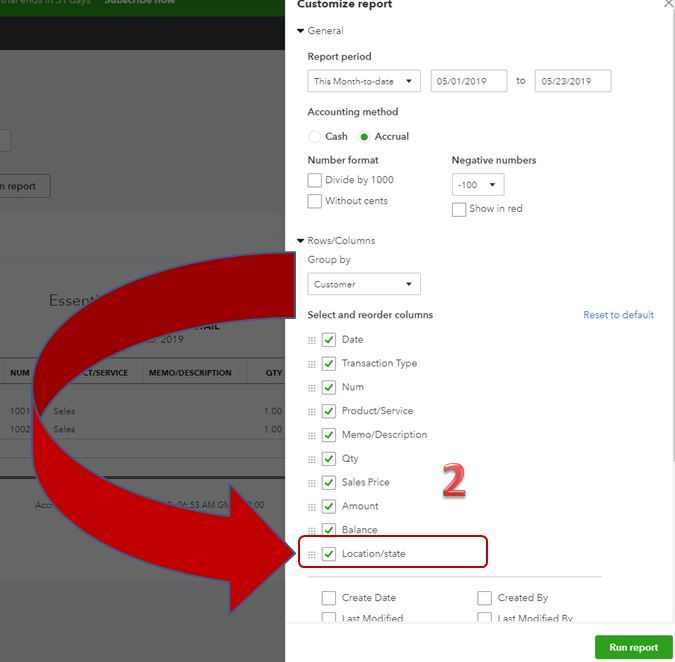This screenshot has width=675, height=662.
Task: Grab the drag handle beside Num
Action: [x=312, y=388]
